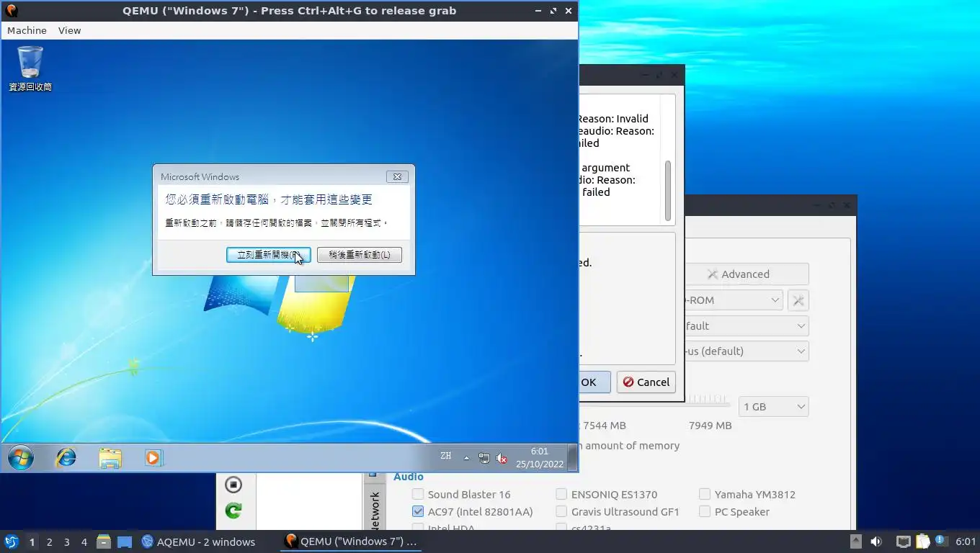Click OK in the AQEMU error dialog

click(594, 382)
